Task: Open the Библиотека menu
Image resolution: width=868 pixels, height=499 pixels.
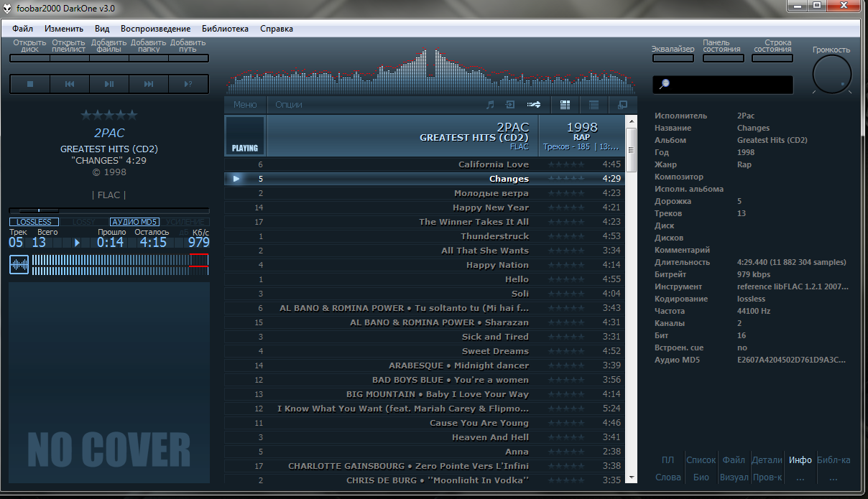Action: [226, 29]
